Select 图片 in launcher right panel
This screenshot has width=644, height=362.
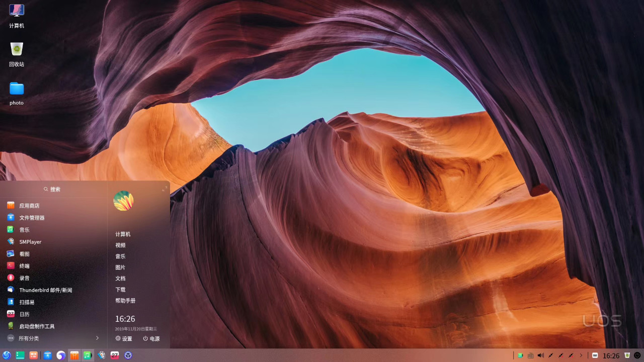(x=120, y=267)
